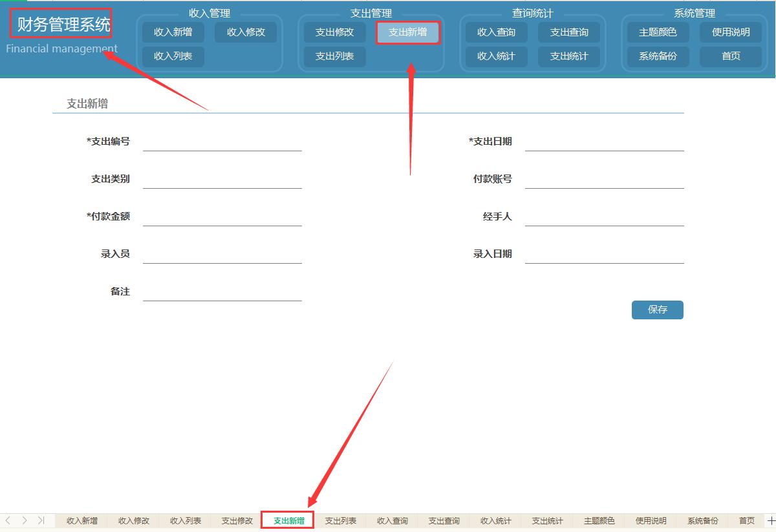Screen dimensions: 776x532
Task: Click 保存 to save the expense entry
Action: click(x=657, y=310)
